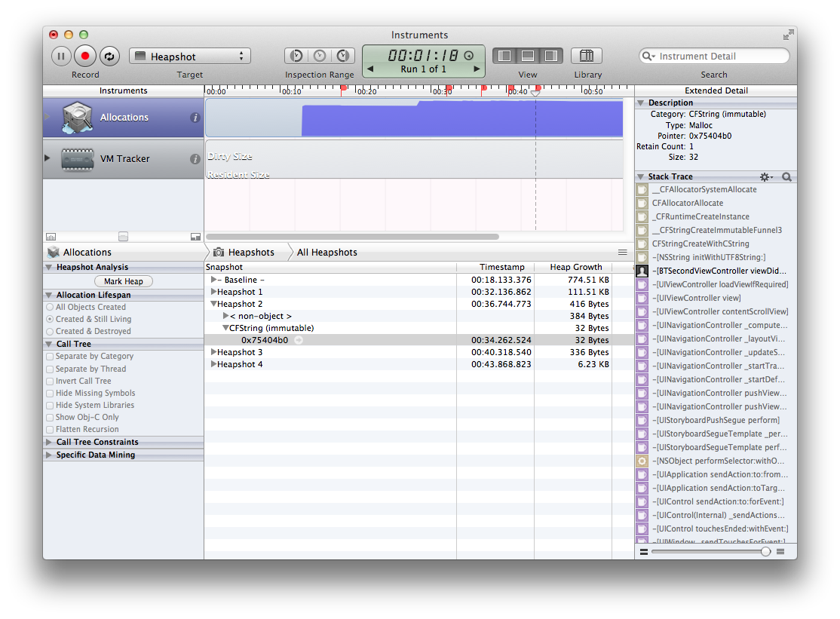Open the Library panel
840x619 pixels.
(587, 56)
